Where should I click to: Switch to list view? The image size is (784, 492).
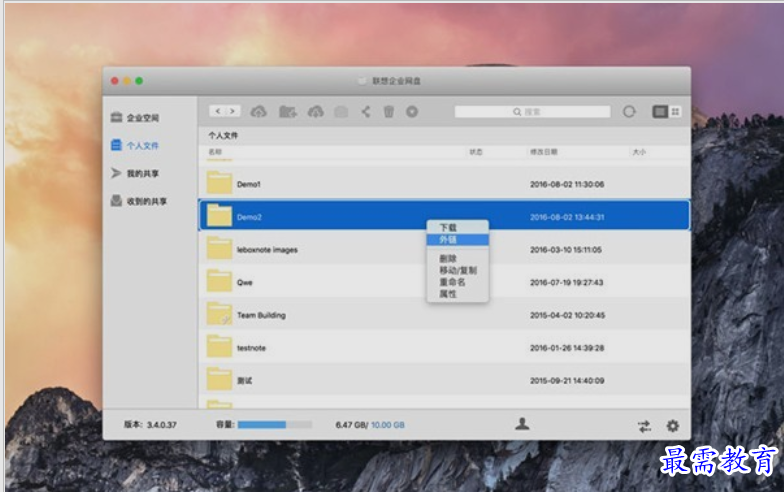coord(660,112)
